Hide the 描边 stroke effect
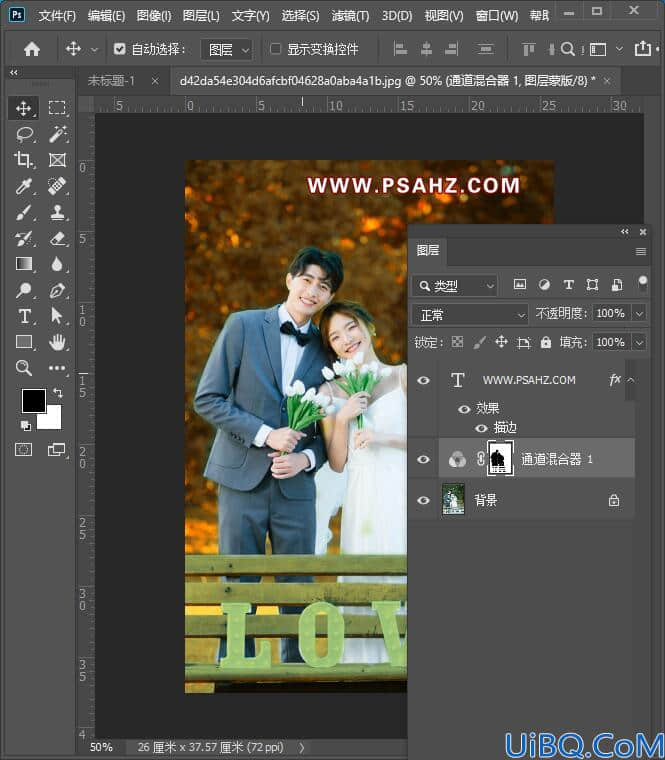This screenshot has width=665, height=760. pos(481,428)
